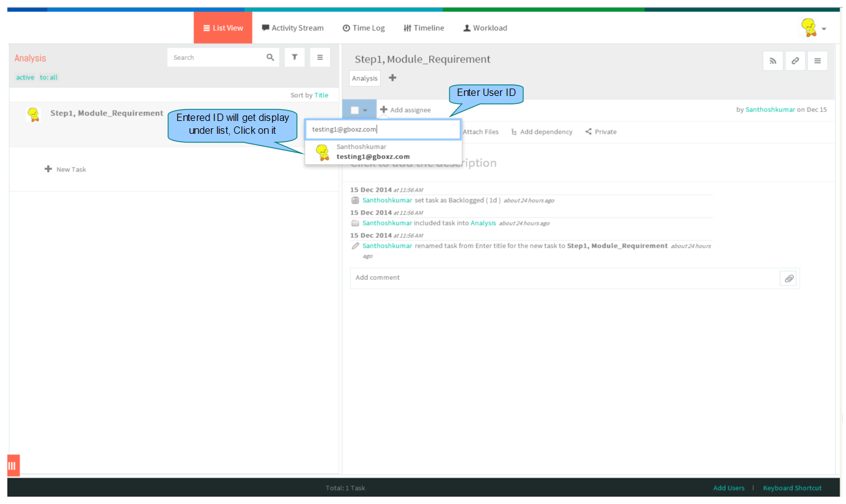
Task: Click Attach Files option
Action: click(x=480, y=132)
